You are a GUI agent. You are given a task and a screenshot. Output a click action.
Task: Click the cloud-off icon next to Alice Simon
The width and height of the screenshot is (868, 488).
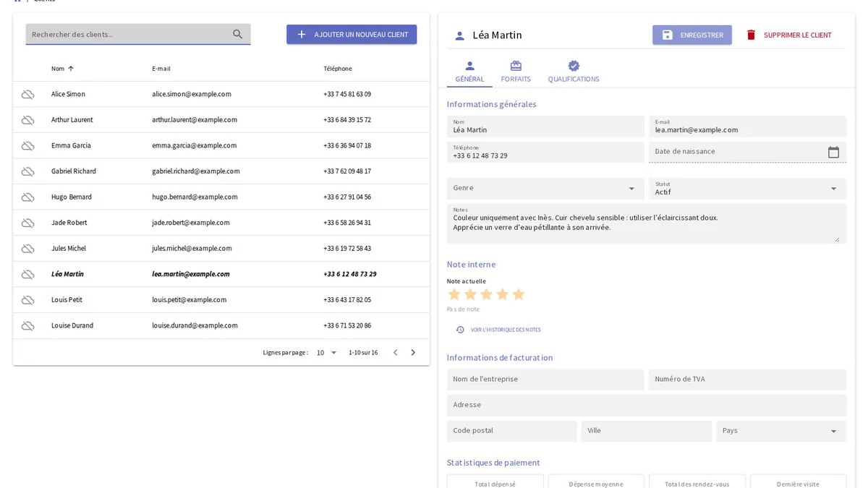pyautogui.click(x=27, y=94)
